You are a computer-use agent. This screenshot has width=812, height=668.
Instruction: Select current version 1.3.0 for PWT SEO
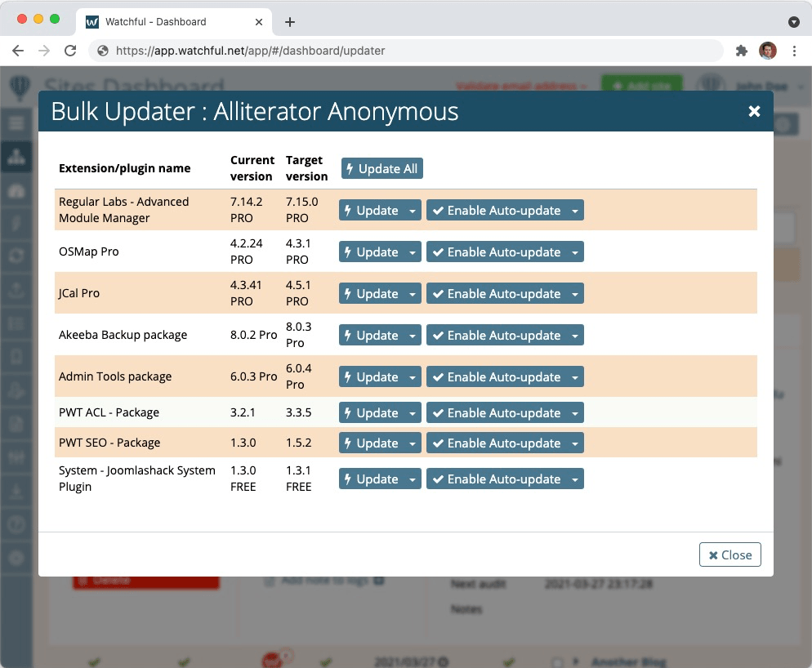[x=243, y=443]
